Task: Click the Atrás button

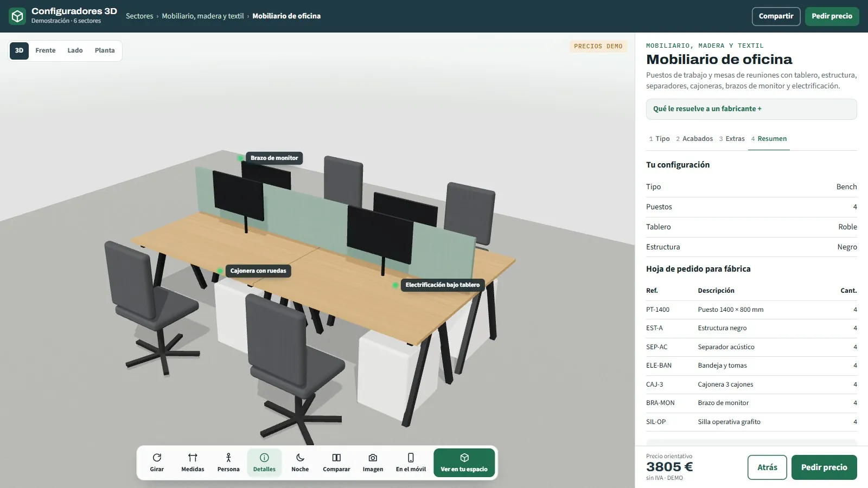Action: click(767, 467)
